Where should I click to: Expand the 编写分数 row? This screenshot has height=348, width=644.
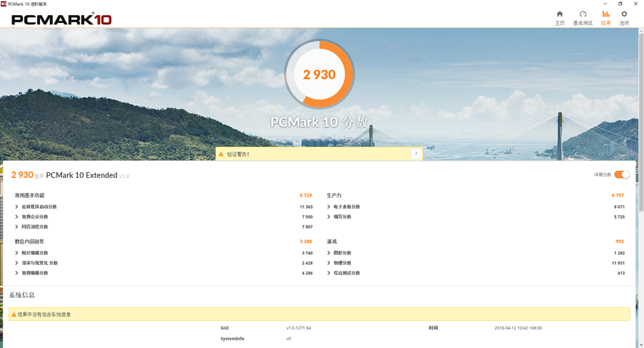coord(329,217)
